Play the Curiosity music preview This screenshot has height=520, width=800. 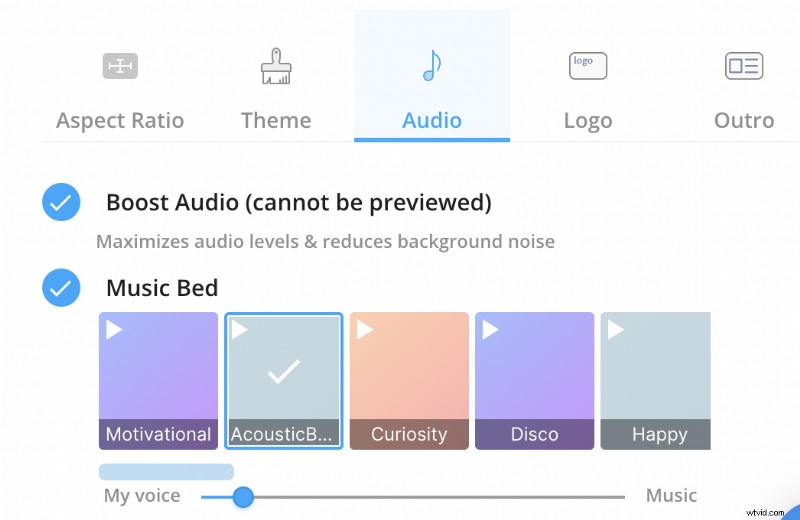pyautogui.click(x=366, y=330)
